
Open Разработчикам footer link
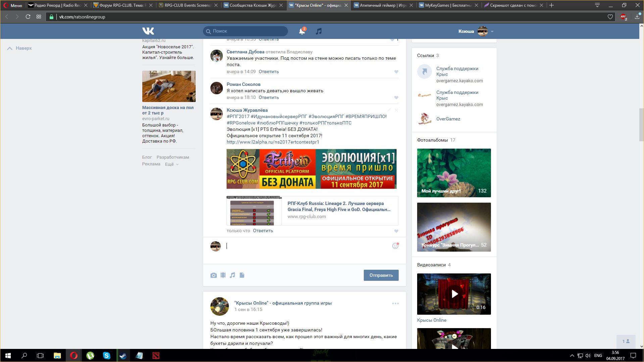[172, 157]
